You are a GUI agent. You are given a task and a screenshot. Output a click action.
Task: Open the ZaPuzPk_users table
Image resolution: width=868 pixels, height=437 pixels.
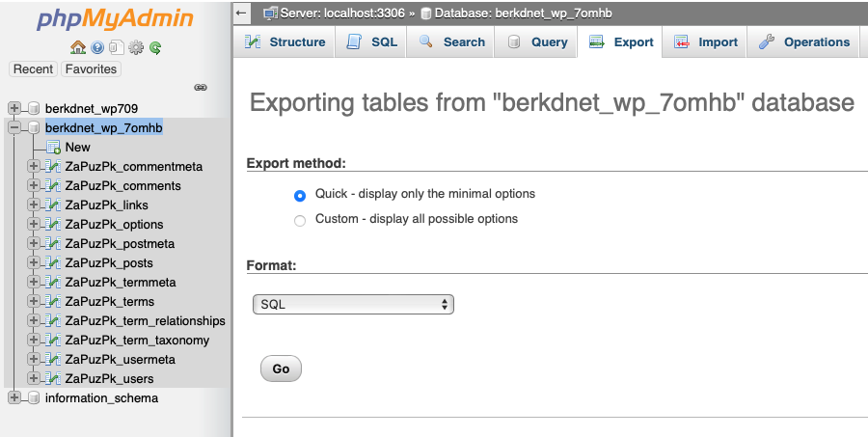coord(109,379)
